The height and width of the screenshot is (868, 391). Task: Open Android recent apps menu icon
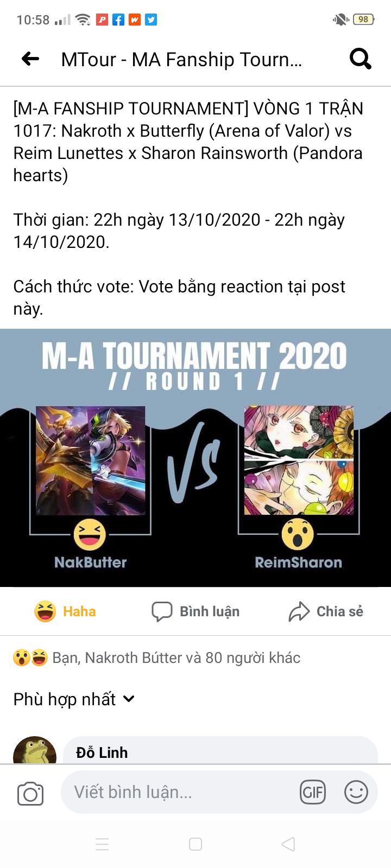(102, 844)
